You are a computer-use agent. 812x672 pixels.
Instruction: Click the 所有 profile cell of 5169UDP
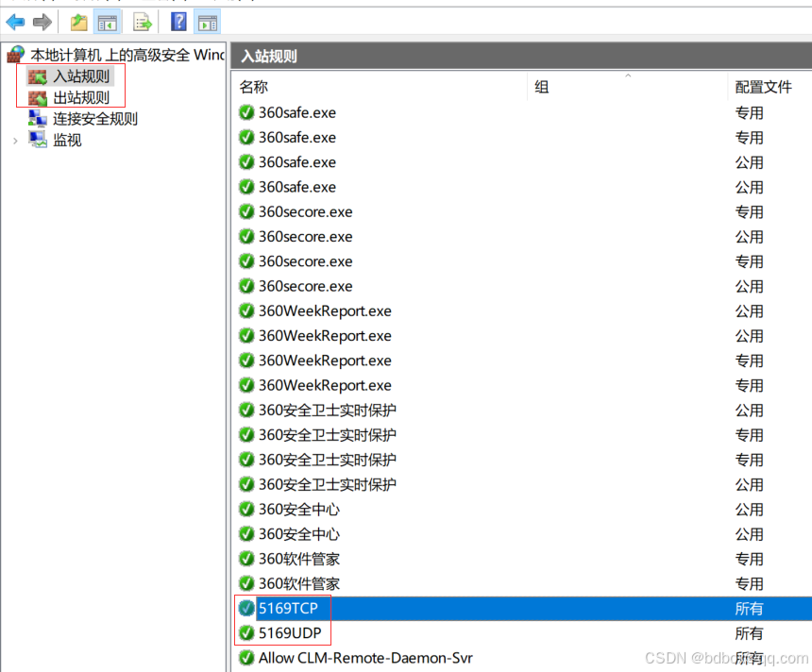749,633
